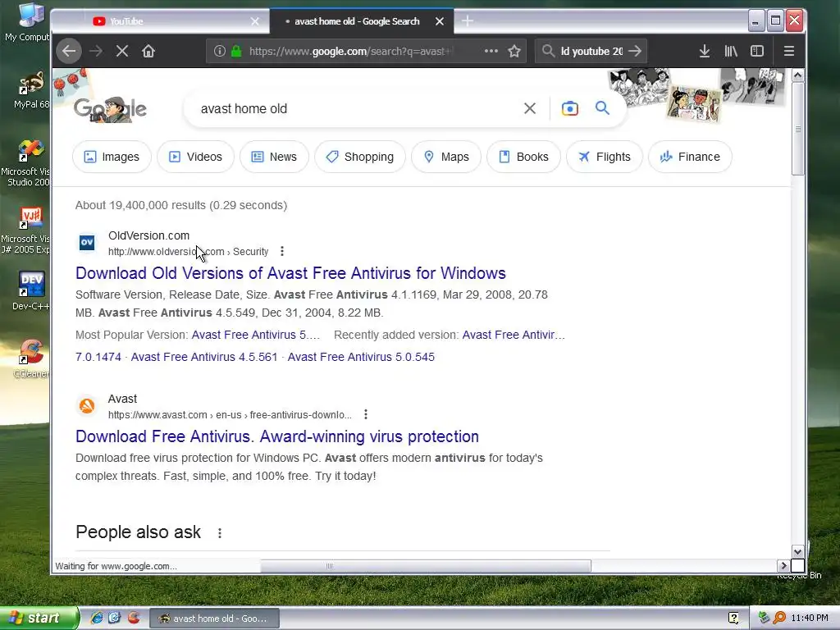Bookmark this page with the star icon
The height and width of the screenshot is (630, 840).
pyautogui.click(x=514, y=51)
